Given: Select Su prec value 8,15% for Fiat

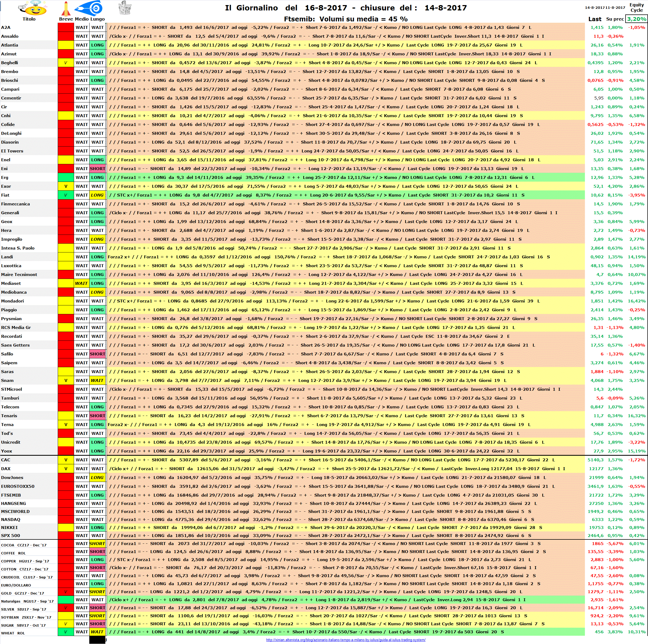Looking at the screenshot, I should pyautogui.click(x=615, y=195).
